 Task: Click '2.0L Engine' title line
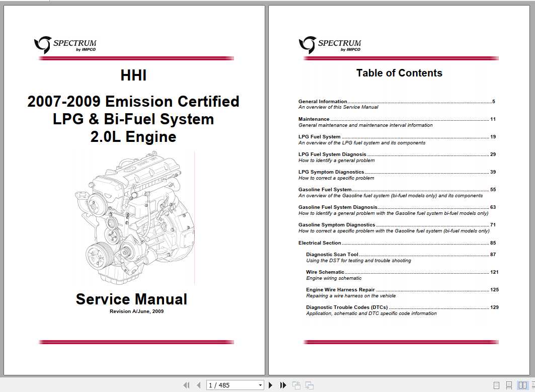[133, 137]
